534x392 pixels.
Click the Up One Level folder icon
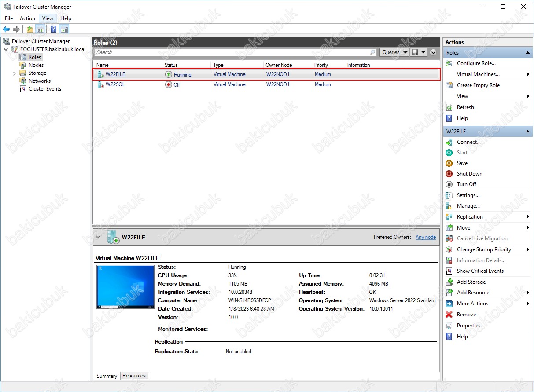click(30, 29)
